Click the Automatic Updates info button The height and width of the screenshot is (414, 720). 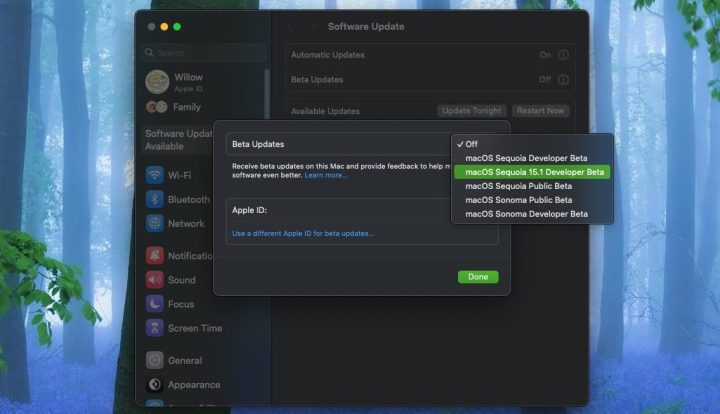[x=563, y=55]
